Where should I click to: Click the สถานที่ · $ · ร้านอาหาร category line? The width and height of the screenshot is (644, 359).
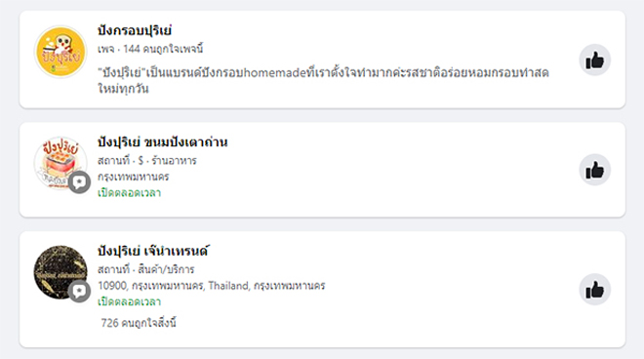click(x=147, y=161)
